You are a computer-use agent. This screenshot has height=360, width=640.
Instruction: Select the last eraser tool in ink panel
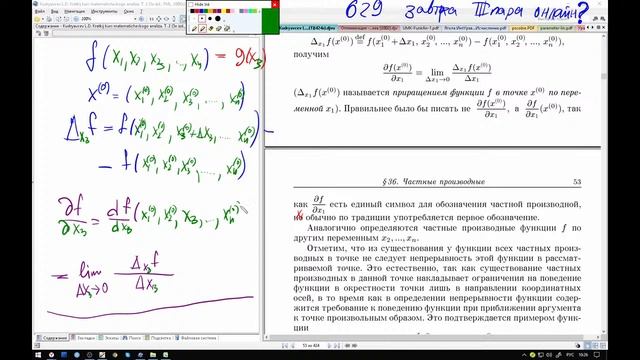227,29
